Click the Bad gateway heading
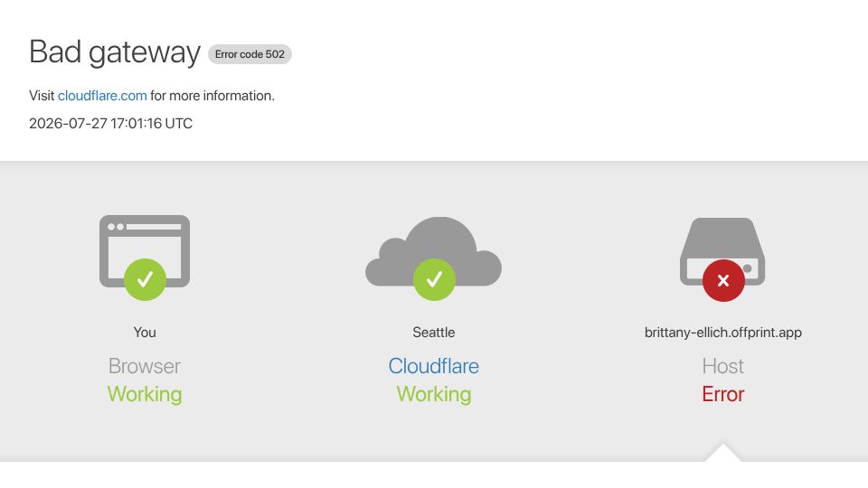 coord(115,52)
